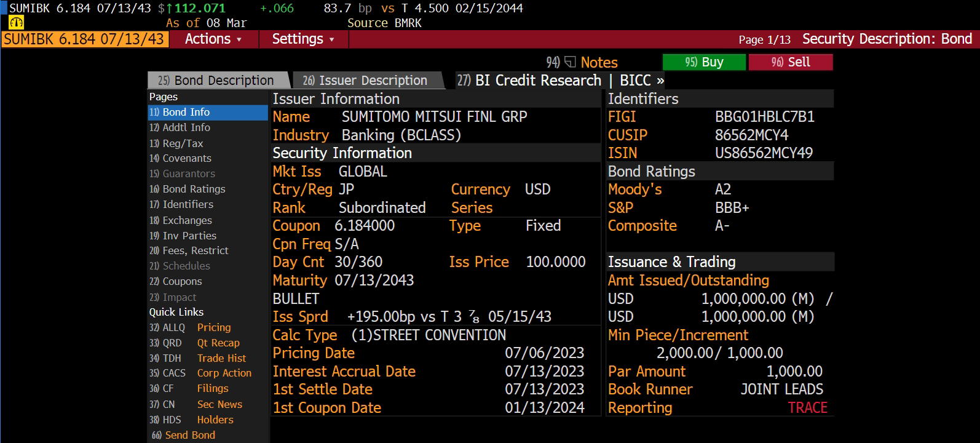
Task: Click the Amt Issued/Outstanding label
Action: click(x=689, y=281)
